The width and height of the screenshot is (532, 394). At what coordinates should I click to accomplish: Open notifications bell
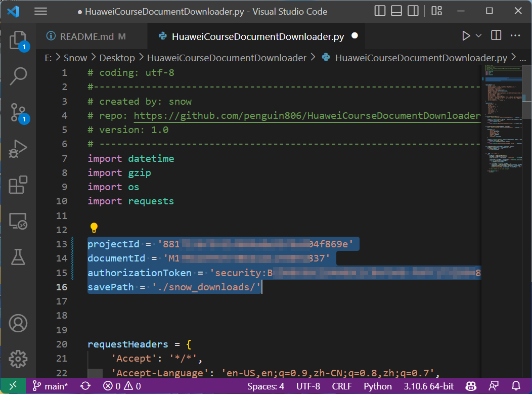516,386
